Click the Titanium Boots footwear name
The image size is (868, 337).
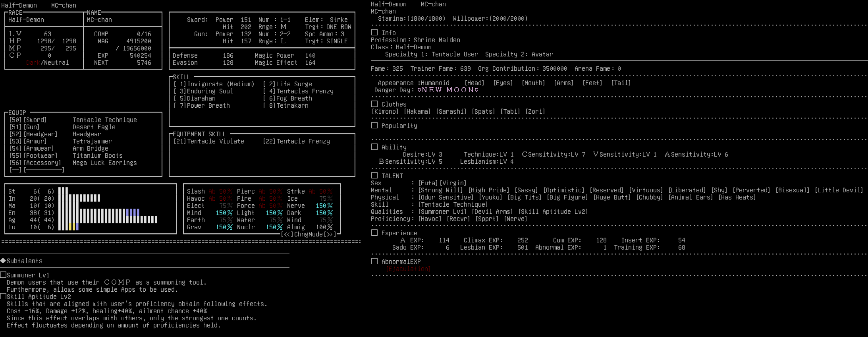98,156
